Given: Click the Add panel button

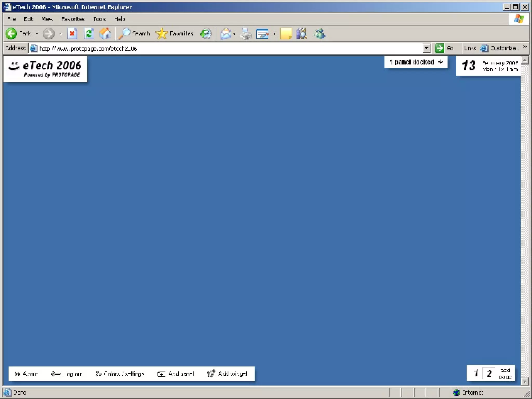Looking at the screenshot, I should [x=176, y=374].
